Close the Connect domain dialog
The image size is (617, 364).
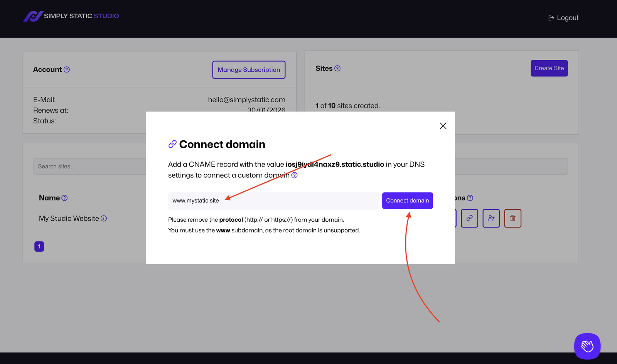point(443,126)
